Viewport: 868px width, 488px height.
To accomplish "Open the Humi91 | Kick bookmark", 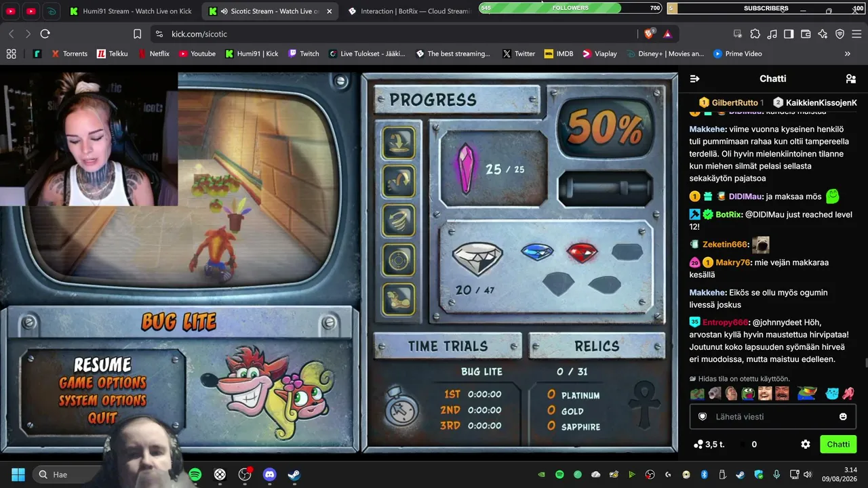I will pos(252,54).
